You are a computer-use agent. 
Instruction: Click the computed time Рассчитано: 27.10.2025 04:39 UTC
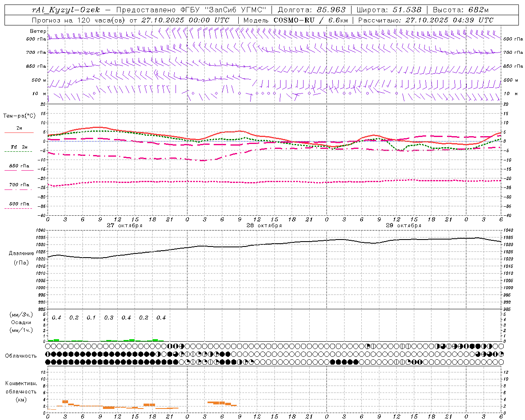(426, 20)
